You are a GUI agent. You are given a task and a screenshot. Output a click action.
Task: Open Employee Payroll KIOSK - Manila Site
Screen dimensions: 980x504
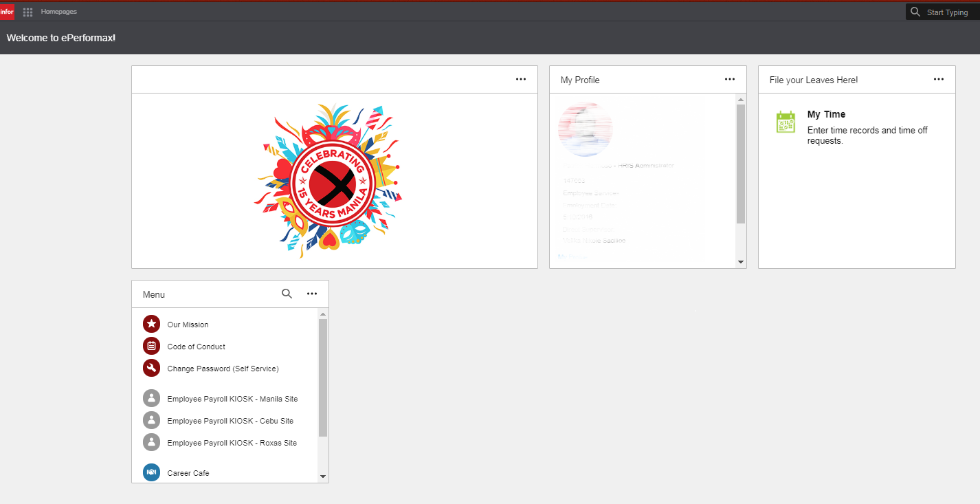[x=232, y=399]
